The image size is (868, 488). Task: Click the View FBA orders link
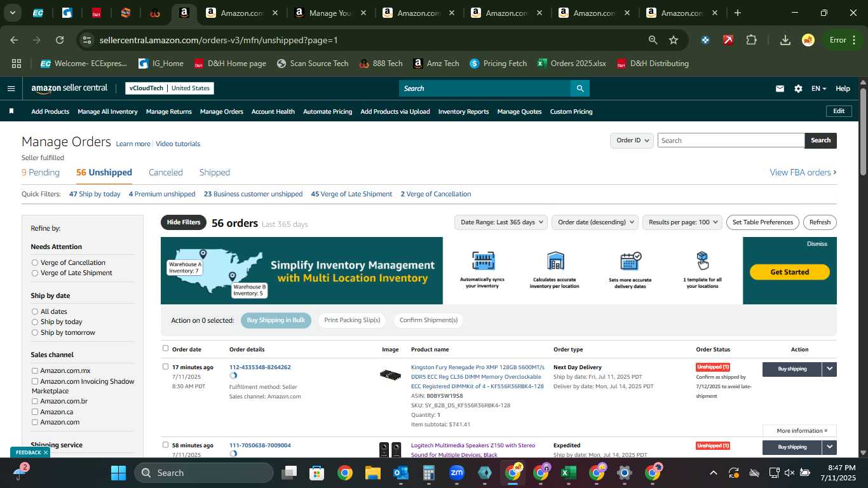pos(803,172)
